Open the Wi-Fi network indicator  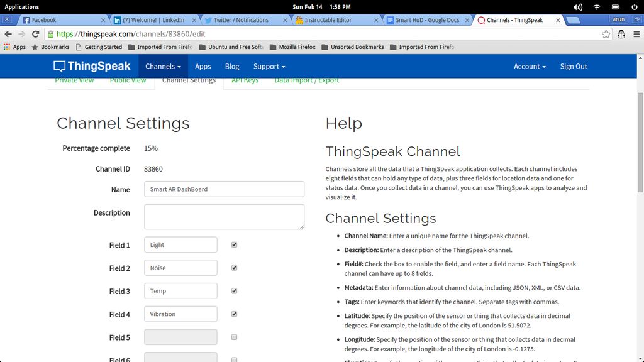pos(597,7)
